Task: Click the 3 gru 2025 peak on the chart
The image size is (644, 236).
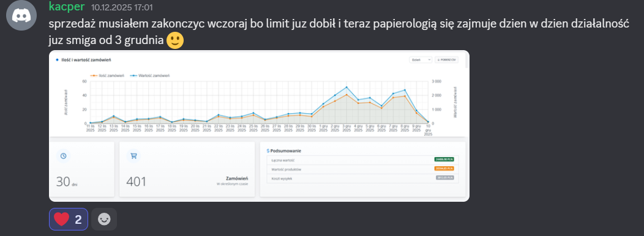Action: point(346,87)
